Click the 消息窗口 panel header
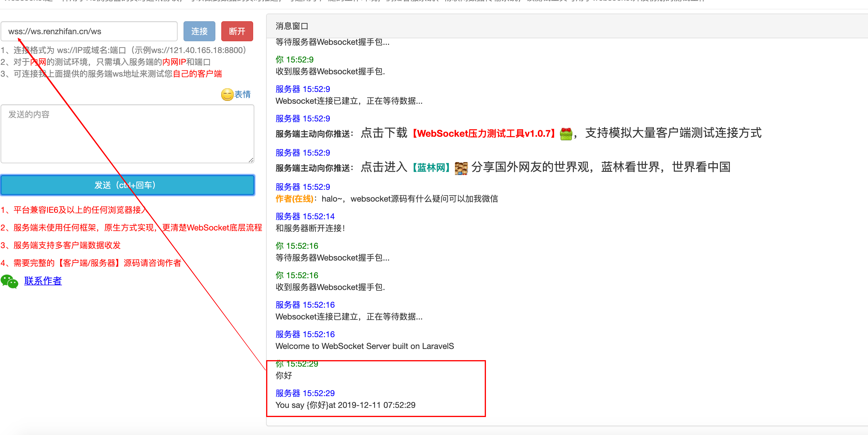 [x=567, y=26]
